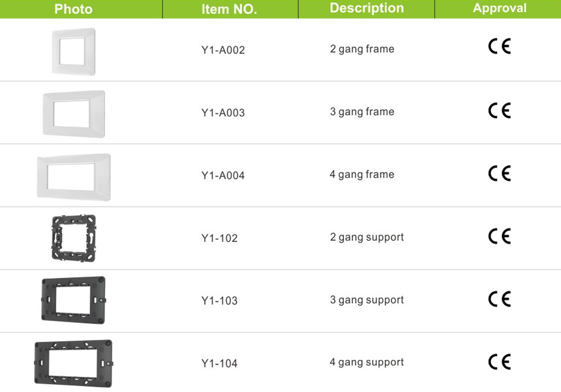Select the Approval column header
The width and height of the screenshot is (561, 392).
coord(500,8)
